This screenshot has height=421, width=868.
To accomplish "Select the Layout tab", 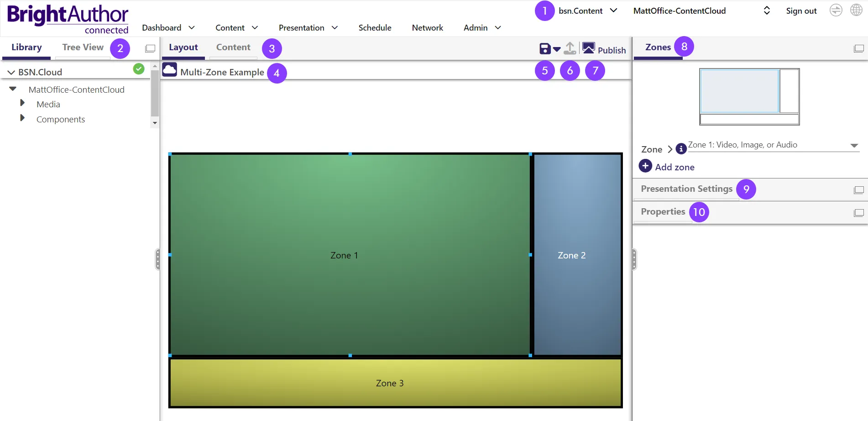I will click(183, 47).
